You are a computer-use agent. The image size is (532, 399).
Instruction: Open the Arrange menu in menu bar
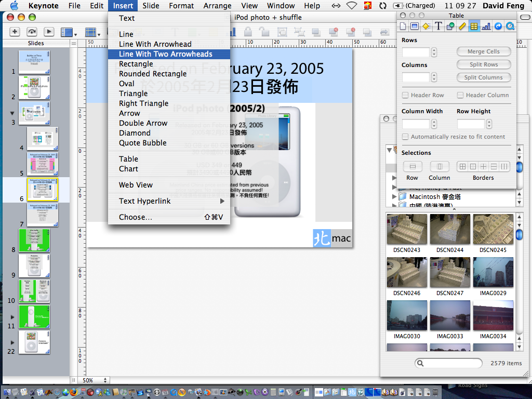click(x=217, y=5)
